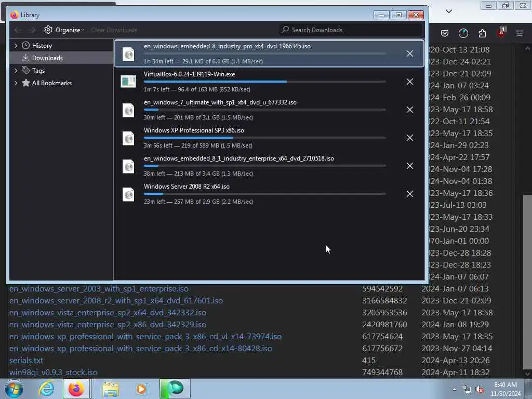This screenshot has width=532, height=399.
Task: Select the VirtualBox-6.0.24-139119-Win.exe download row
Action: [269, 82]
